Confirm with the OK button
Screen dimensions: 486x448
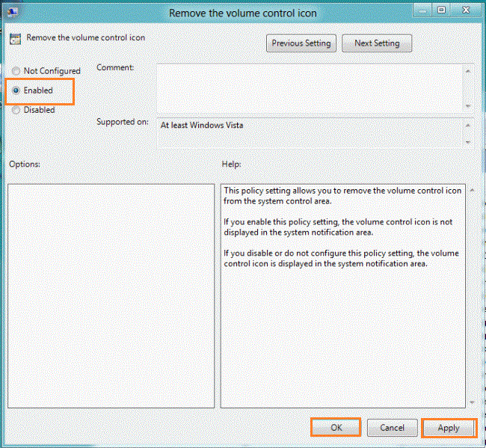tap(336, 428)
